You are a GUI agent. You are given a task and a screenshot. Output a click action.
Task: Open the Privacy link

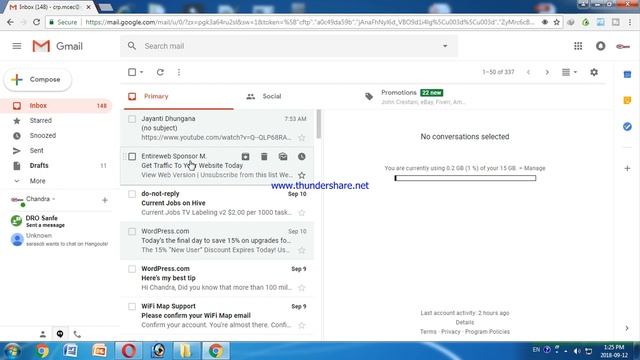[x=451, y=332]
